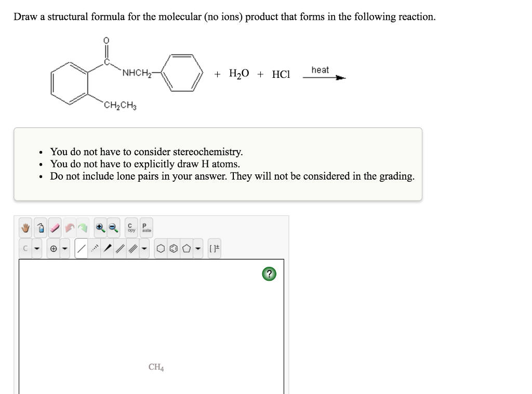Select the wedge bond tool
Image resolution: width=532 pixels, height=394 pixels.
[106, 248]
